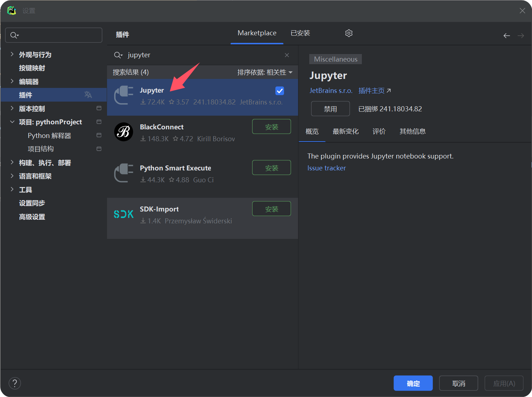Open the Issue tracker link
Screen dimensions: 532x397
327,168
